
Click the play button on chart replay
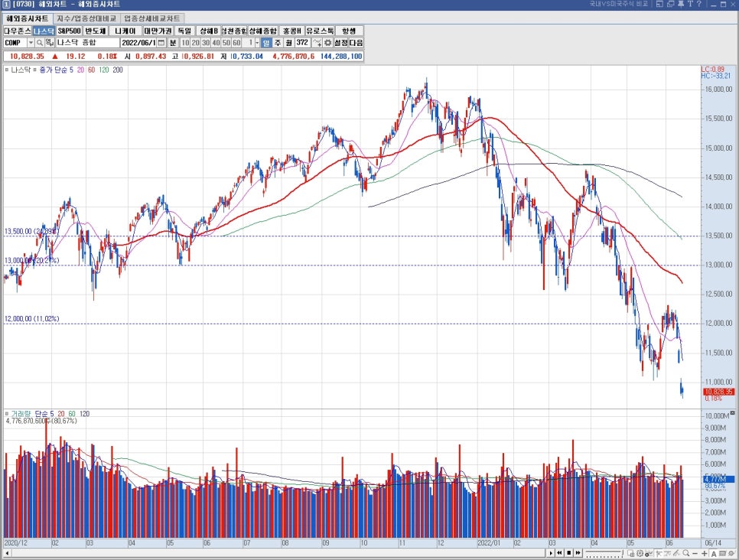click(x=551, y=553)
